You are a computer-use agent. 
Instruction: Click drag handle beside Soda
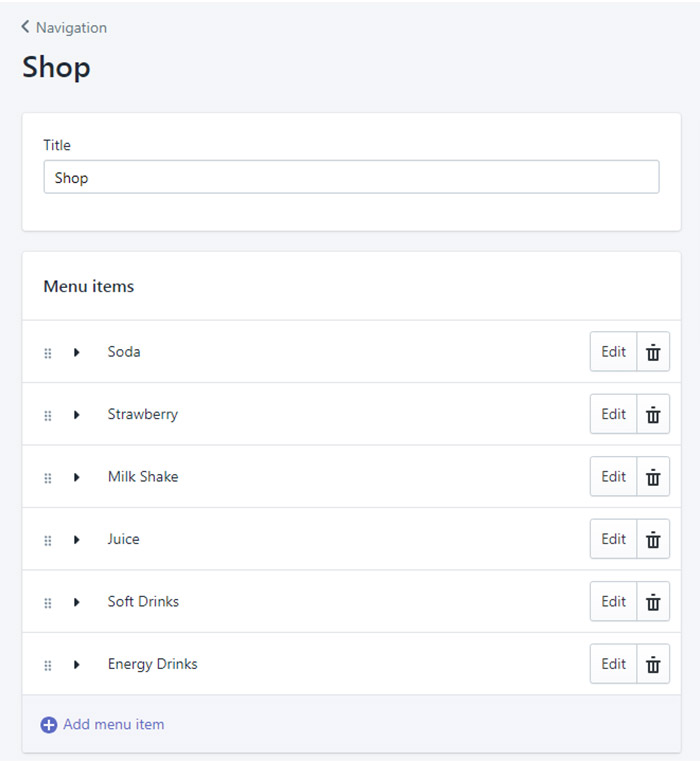coord(47,353)
